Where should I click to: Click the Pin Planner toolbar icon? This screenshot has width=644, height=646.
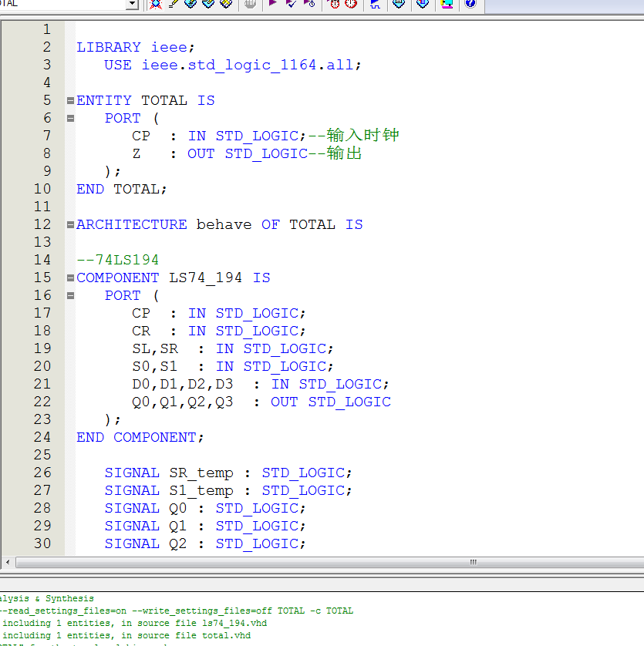(191, 4)
